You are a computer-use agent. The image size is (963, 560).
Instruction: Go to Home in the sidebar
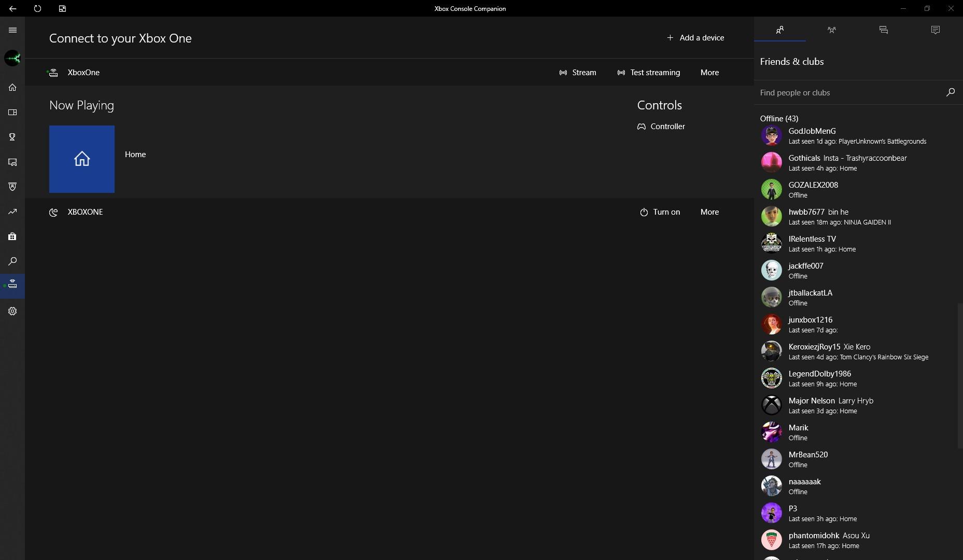coord(12,87)
